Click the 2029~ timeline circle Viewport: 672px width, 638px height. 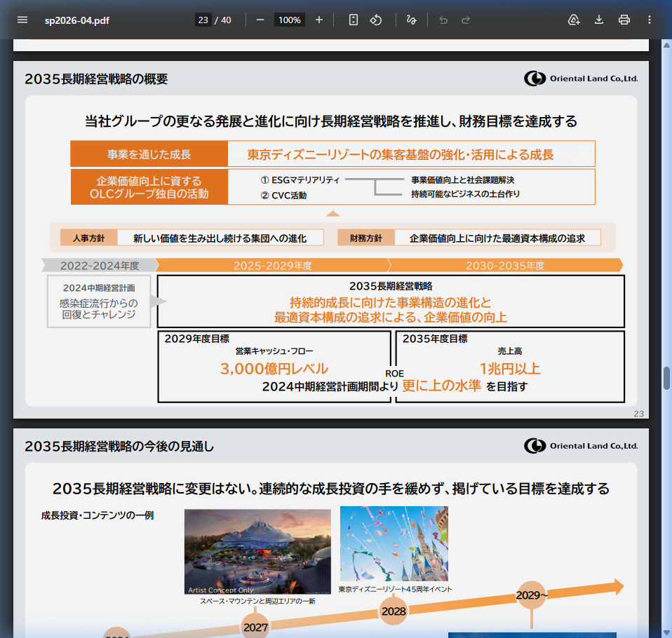tap(532, 595)
